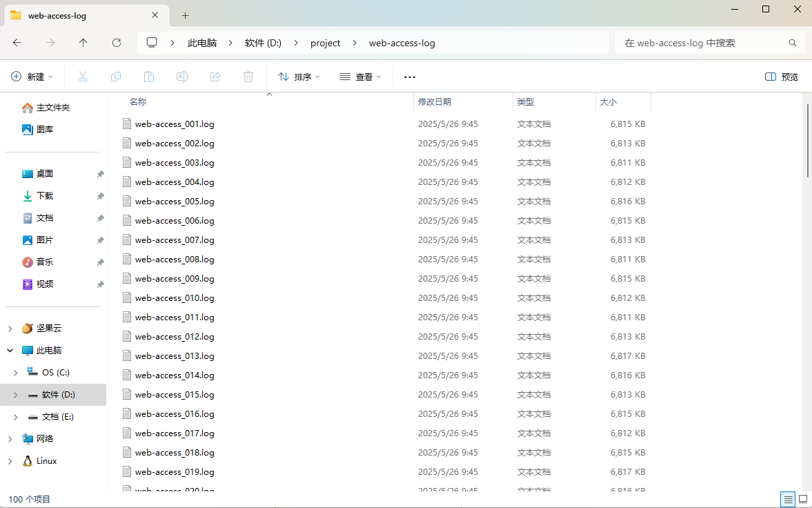Click the Cut scissors icon
The height and width of the screenshot is (508, 812).
point(83,77)
